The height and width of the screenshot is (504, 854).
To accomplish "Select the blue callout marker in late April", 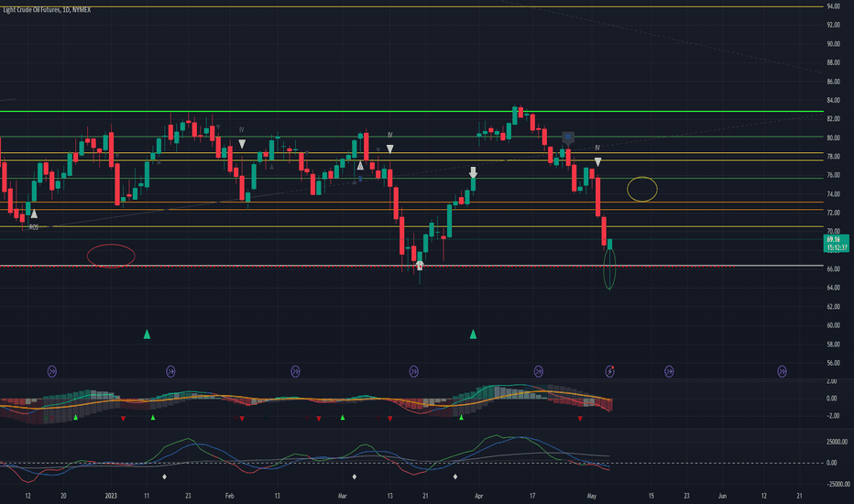I will [x=568, y=137].
